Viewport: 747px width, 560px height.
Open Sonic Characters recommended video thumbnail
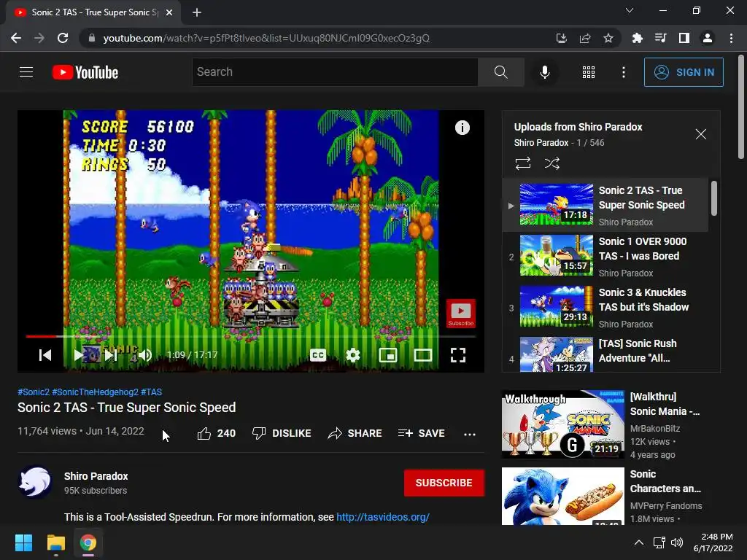pyautogui.click(x=562, y=496)
